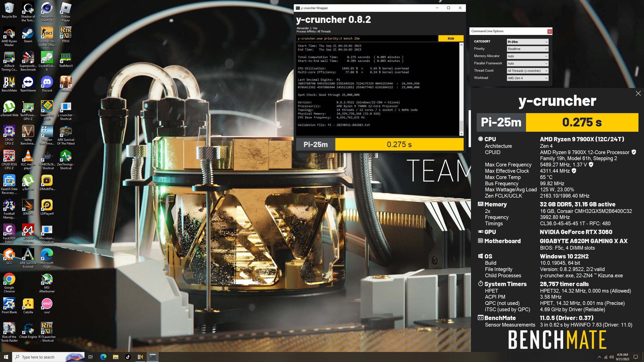Open Google Chrome desktop icon
The image size is (644, 362).
(9, 283)
